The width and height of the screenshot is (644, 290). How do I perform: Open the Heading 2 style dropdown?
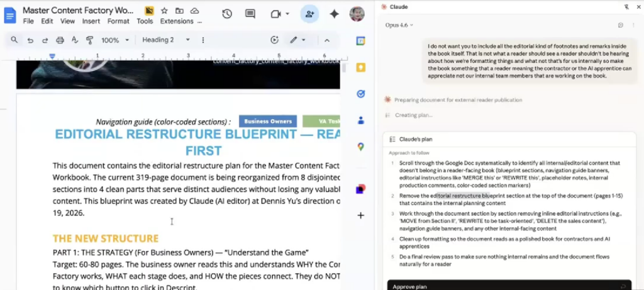coord(166,40)
